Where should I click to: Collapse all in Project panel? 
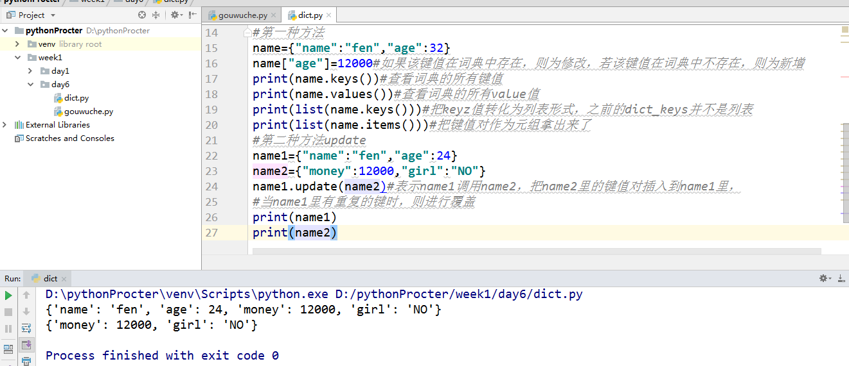tap(156, 15)
